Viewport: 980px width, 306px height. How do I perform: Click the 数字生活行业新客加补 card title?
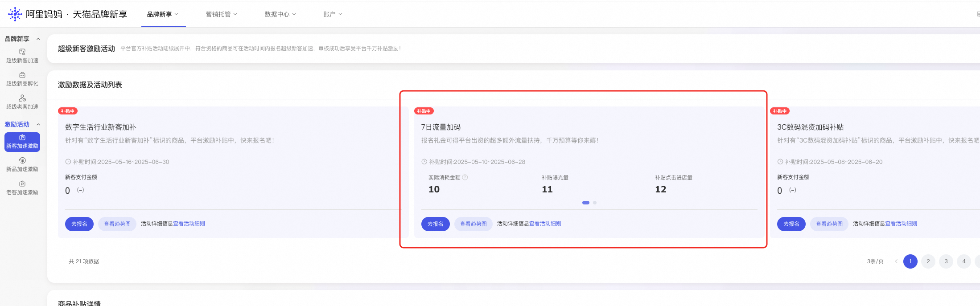pyautogui.click(x=101, y=127)
